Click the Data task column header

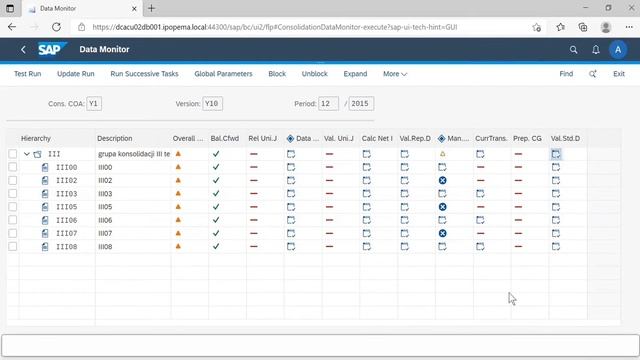pos(303,138)
